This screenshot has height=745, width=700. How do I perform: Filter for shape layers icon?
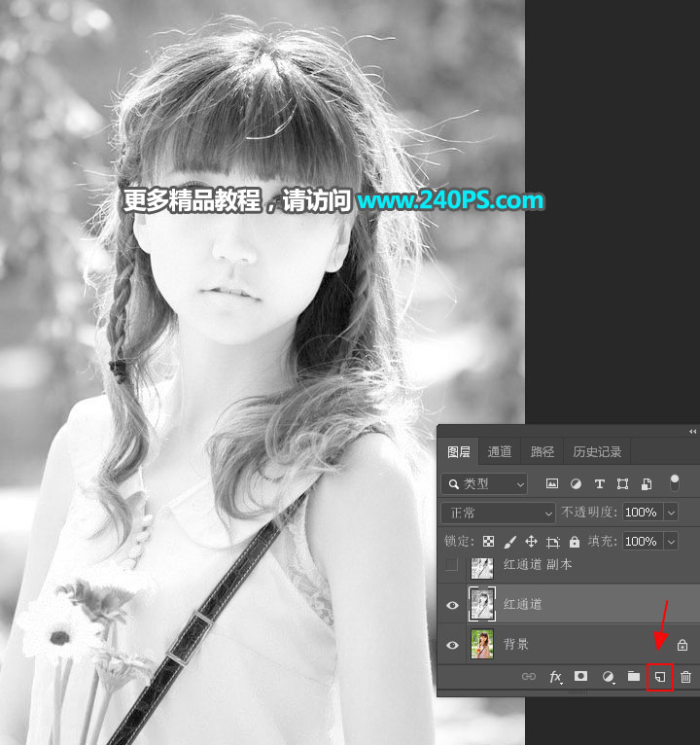point(622,484)
